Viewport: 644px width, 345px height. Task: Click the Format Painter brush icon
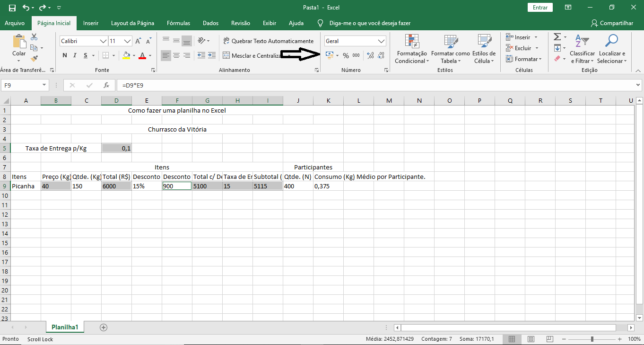point(34,59)
